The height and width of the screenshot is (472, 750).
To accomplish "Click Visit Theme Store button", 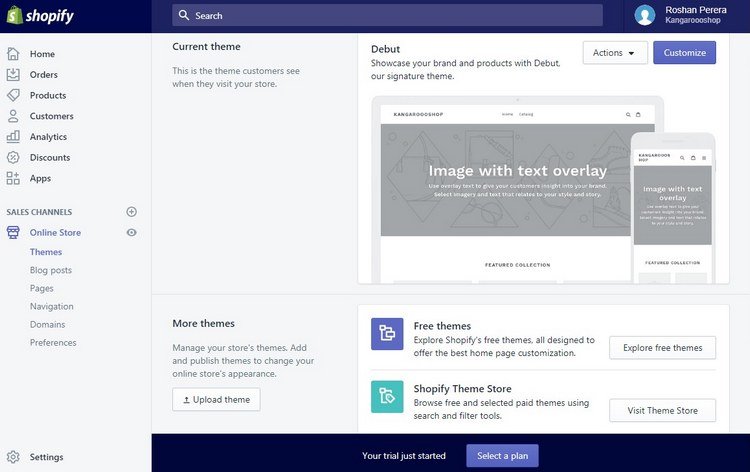I will tap(662, 410).
